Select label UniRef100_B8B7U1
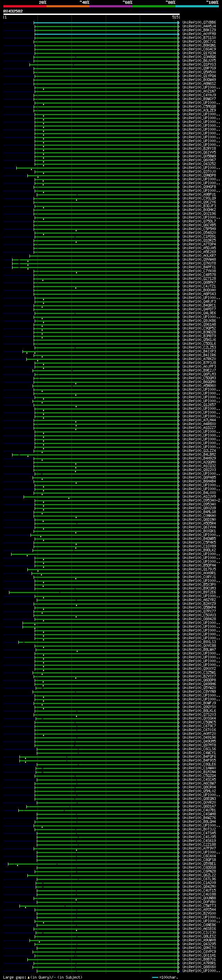Viewport: 222px width, 980px height. point(199,959)
